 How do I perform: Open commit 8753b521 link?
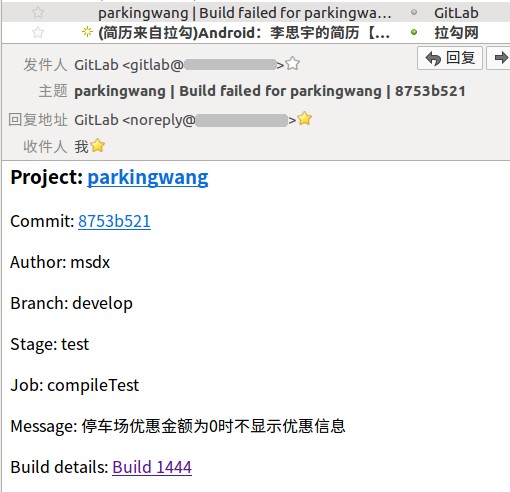coord(114,221)
